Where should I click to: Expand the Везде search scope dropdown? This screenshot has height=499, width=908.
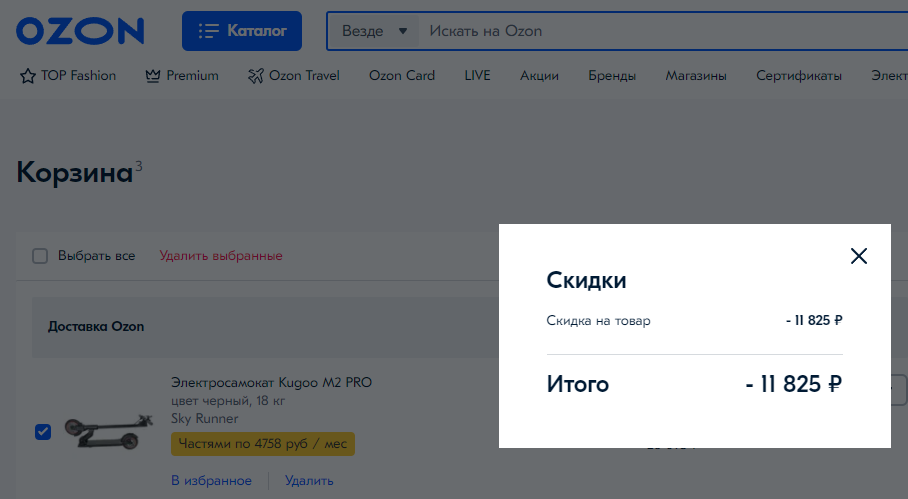pos(374,31)
